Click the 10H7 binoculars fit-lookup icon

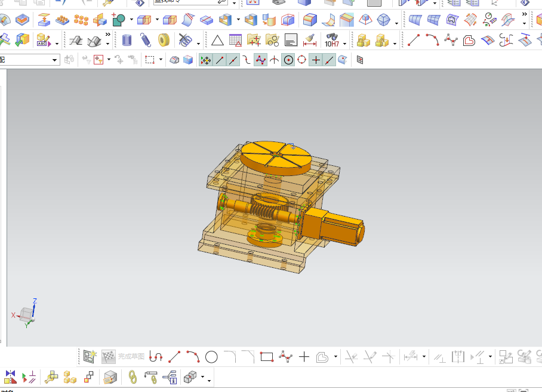pos(332,41)
